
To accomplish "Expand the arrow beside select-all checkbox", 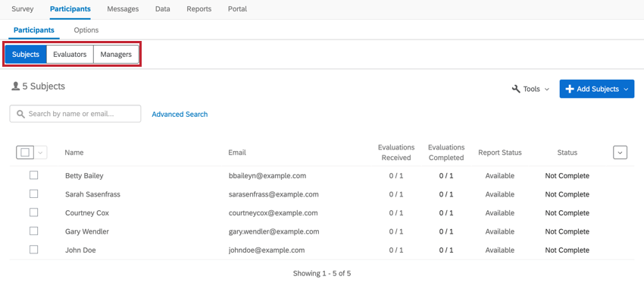I will pyautogui.click(x=40, y=152).
